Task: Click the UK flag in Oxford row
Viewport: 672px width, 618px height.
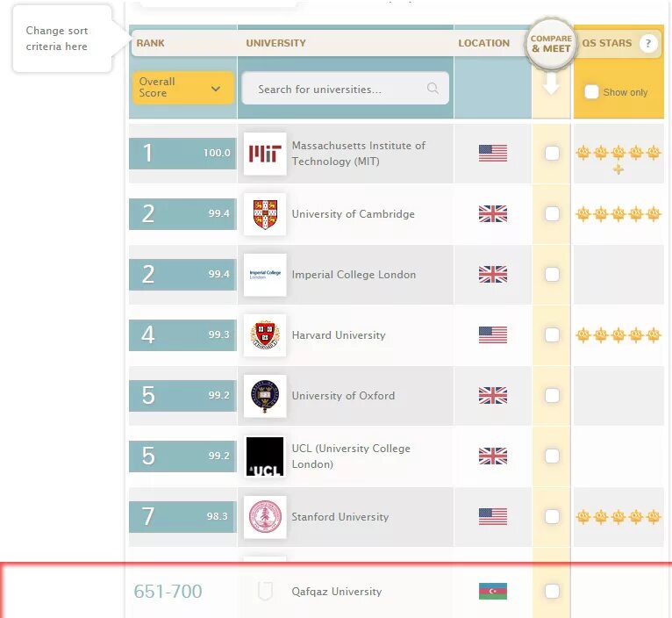Action: (493, 395)
